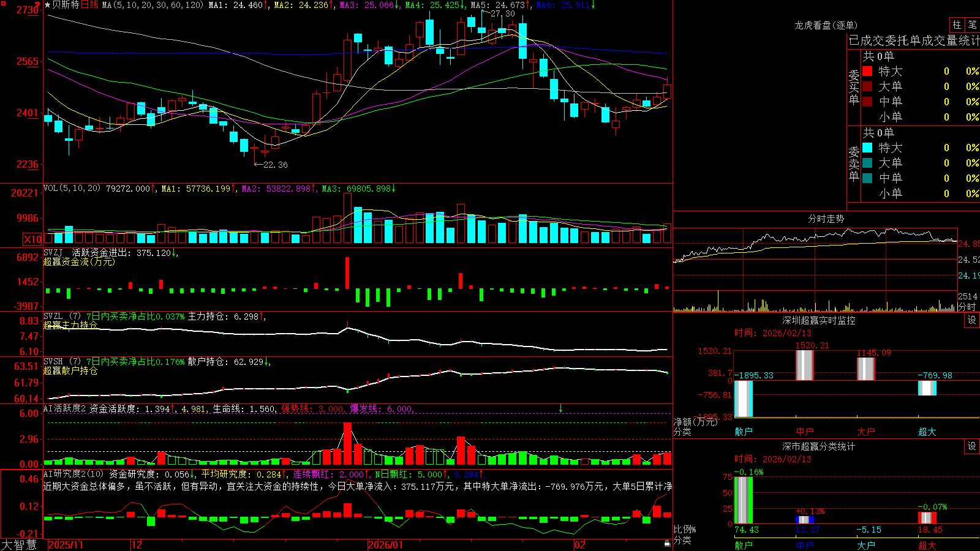Click the 爆发线: 6.000 label
980x551 pixels.
382,409
